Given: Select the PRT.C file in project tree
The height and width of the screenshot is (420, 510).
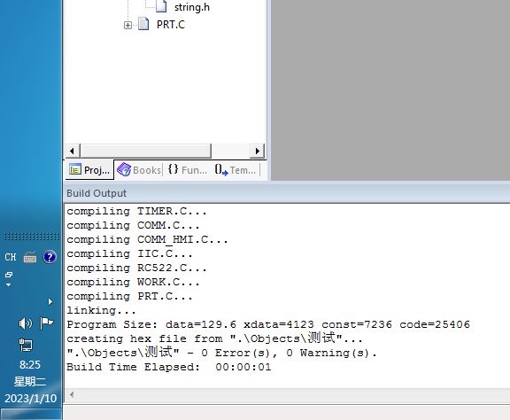Looking at the screenshot, I should pos(170,25).
